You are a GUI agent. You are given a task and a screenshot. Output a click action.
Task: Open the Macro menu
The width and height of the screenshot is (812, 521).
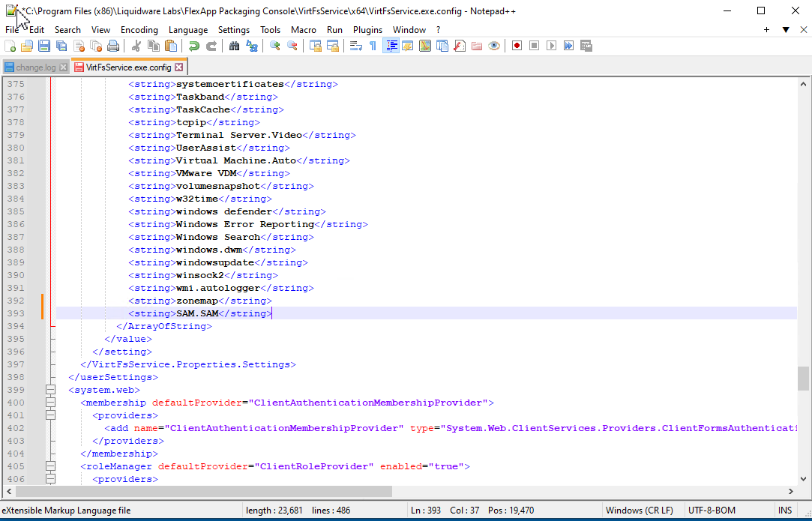point(304,30)
